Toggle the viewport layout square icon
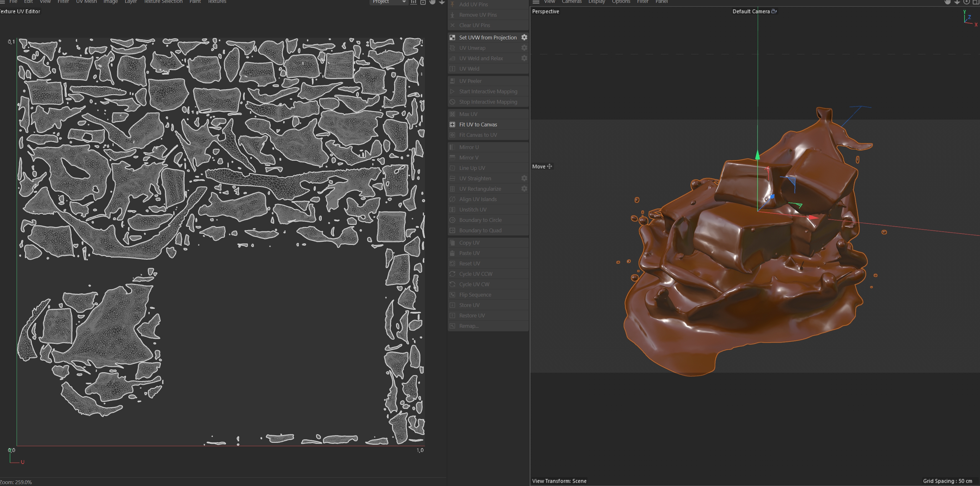Image resolution: width=980 pixels, height=486 pixels. click(976, 2)
